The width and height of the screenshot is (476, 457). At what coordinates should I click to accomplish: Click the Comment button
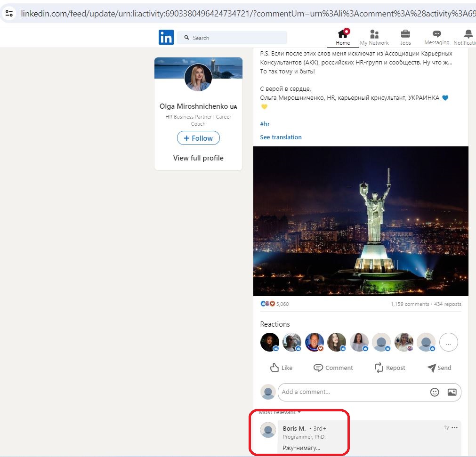(x=333, y=368)
